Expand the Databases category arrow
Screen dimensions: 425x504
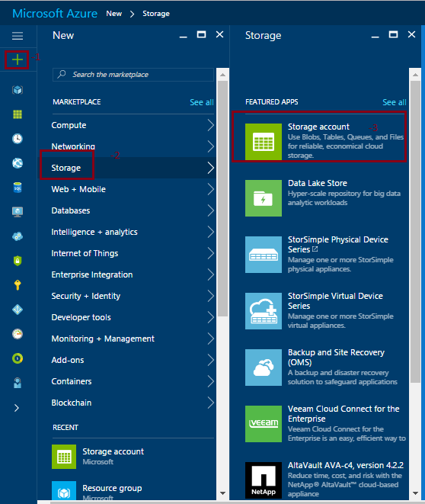coord(210,210)
